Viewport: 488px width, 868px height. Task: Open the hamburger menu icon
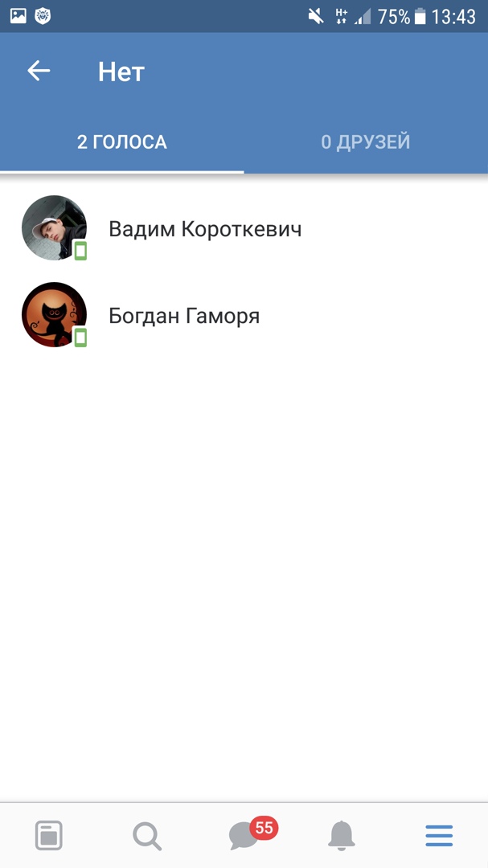coord(439,835)
